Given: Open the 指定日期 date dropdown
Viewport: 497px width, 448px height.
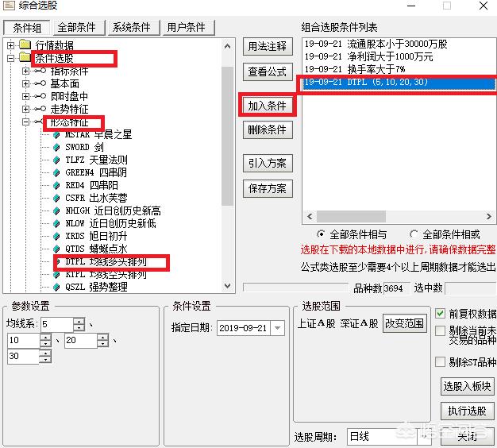Looking at the screenshot, I should pos(277,327).
